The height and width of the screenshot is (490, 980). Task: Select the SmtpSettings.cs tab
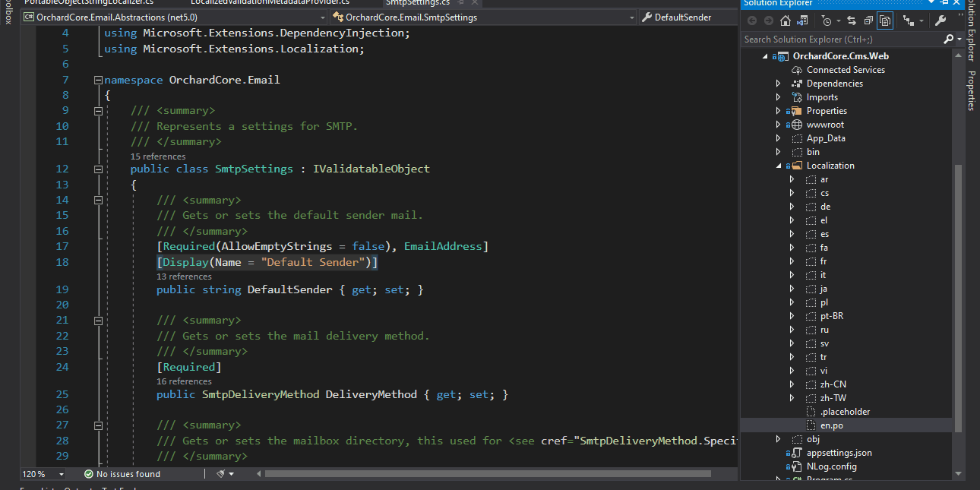pos(418,2)
